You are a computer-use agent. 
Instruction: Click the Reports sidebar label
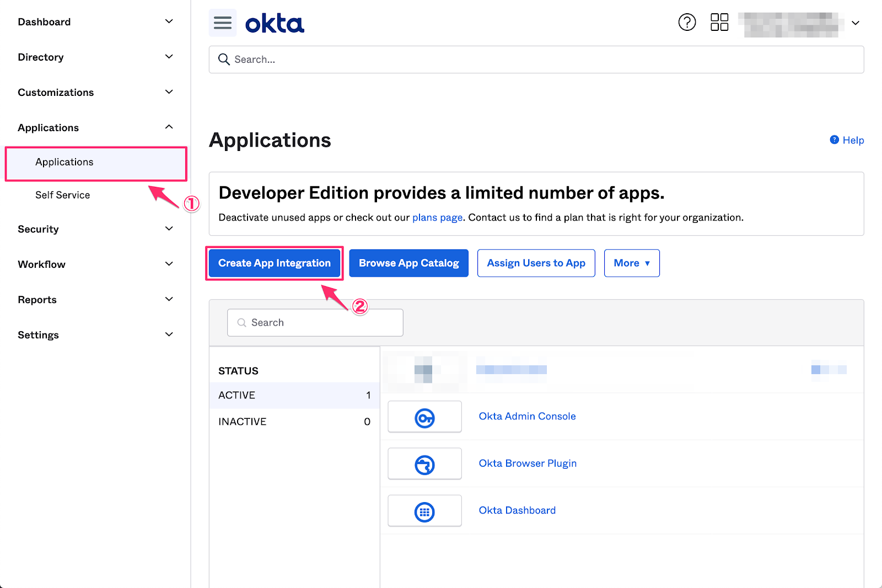tap(37, 300)
